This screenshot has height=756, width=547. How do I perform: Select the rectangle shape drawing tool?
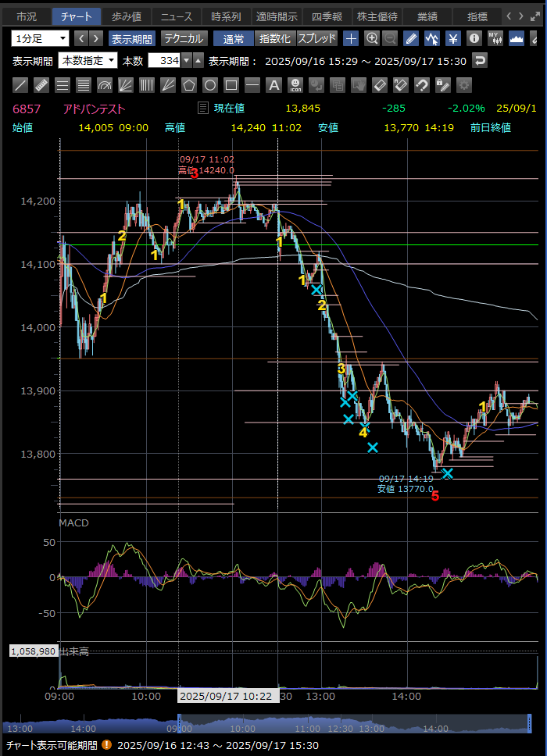[231, 85]
